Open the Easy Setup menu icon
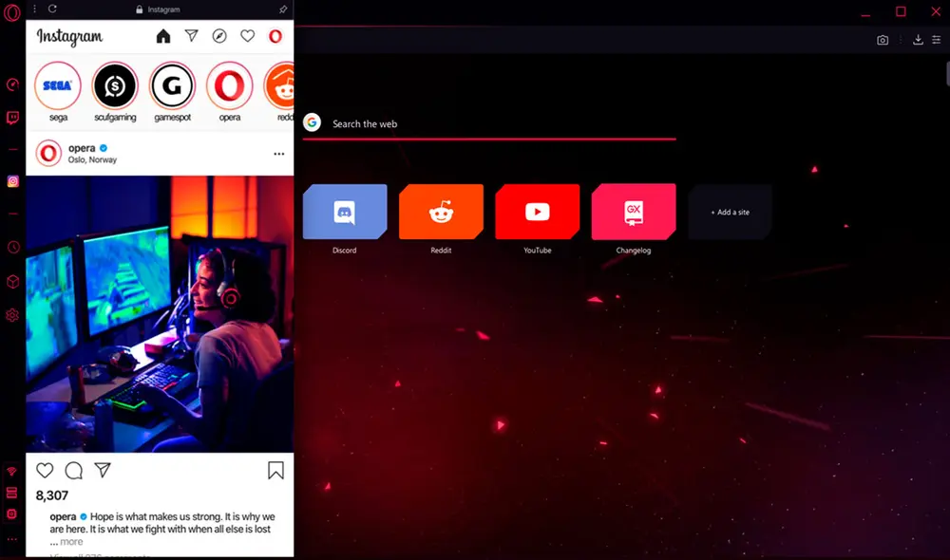Viewport: 950px width, 560px height. pos(937,40)
